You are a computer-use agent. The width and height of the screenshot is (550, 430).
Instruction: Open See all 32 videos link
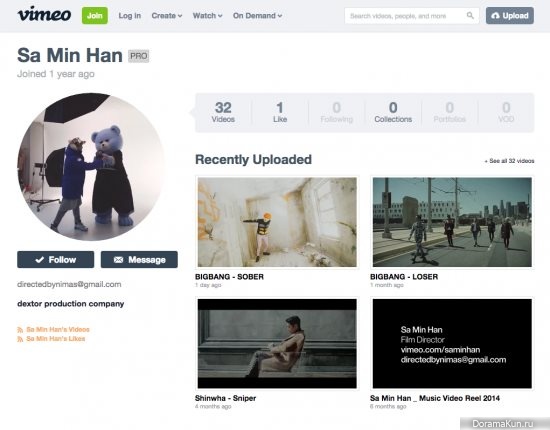click(509, 161)
